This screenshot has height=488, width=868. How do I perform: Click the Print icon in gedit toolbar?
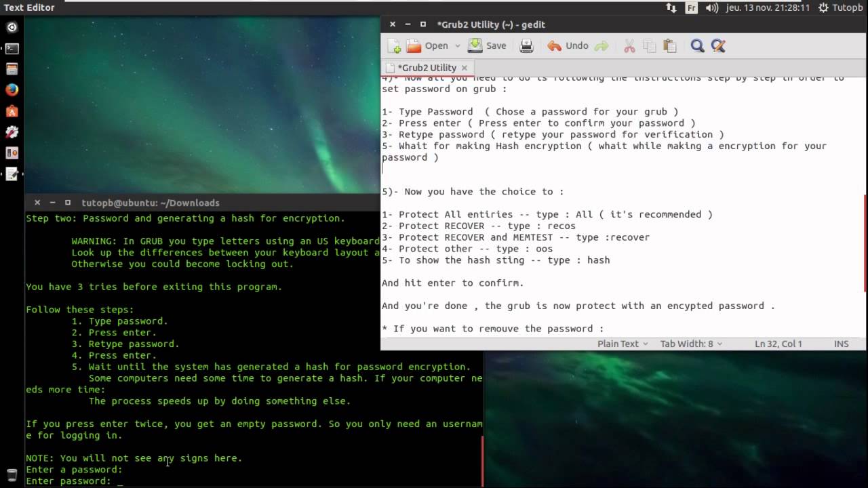click(x=526, y=46)
